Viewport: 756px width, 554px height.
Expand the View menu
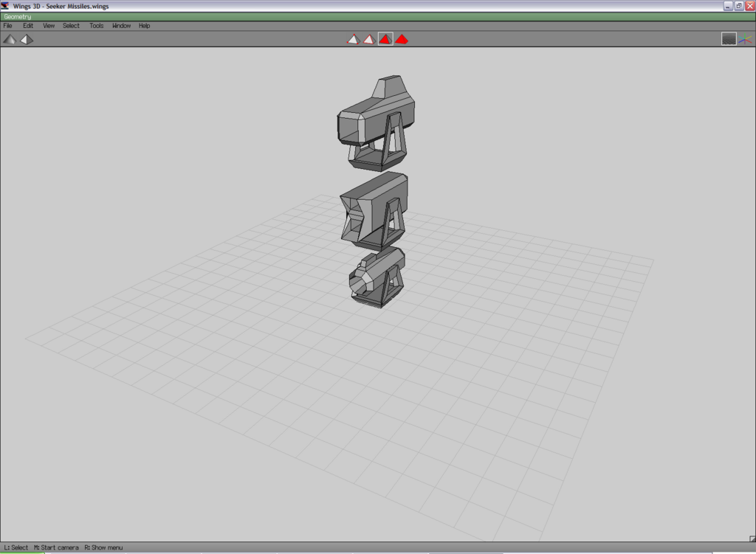49,26
